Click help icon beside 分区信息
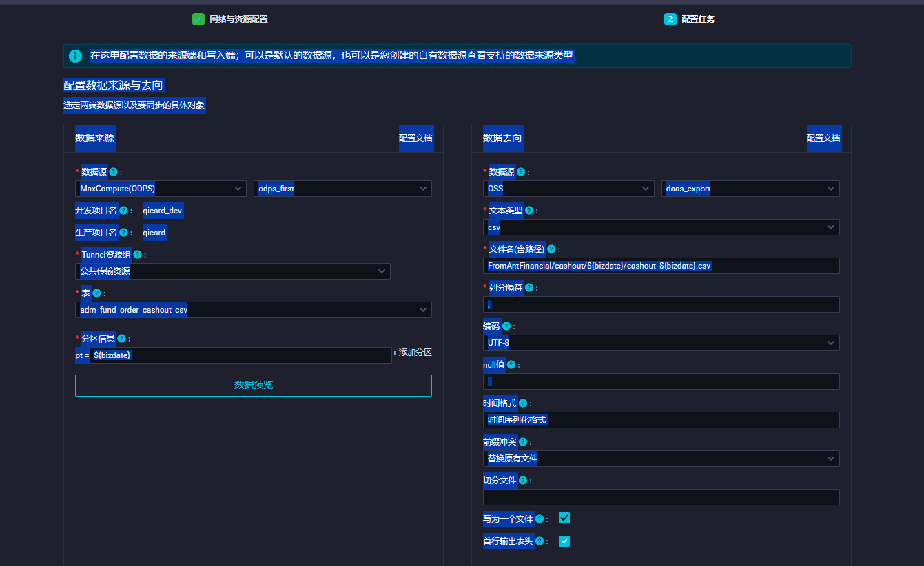 [x=121, y=339]
